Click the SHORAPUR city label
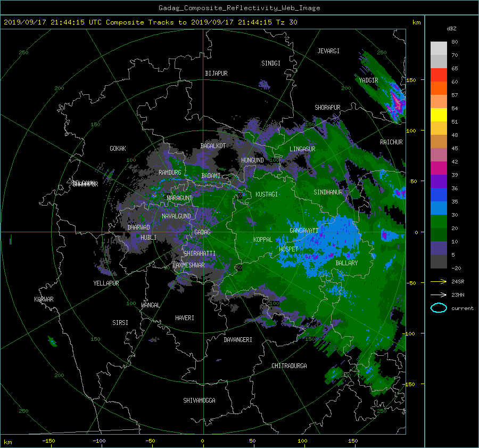The height and width of the screenshot is (448, 479). click(327, 107)
